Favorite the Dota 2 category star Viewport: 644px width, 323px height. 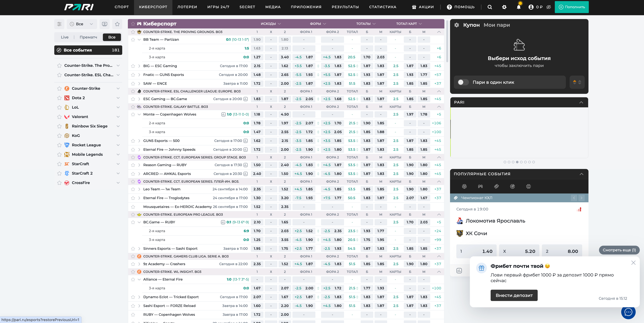coord(59,98)
